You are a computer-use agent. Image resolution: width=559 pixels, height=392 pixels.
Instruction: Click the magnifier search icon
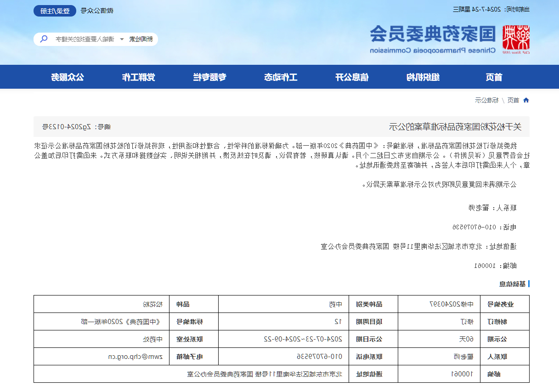pyautogui.click(x=44, y=39)
